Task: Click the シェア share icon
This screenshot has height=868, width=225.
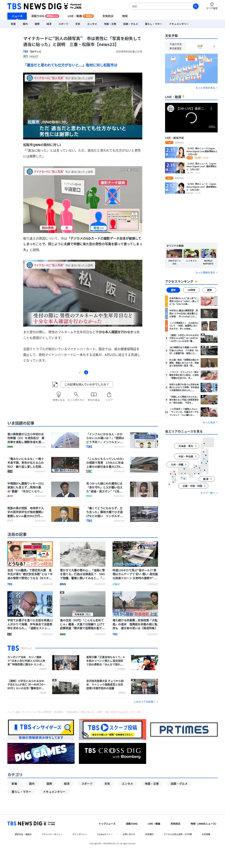Action: click(x=109, y=394)
